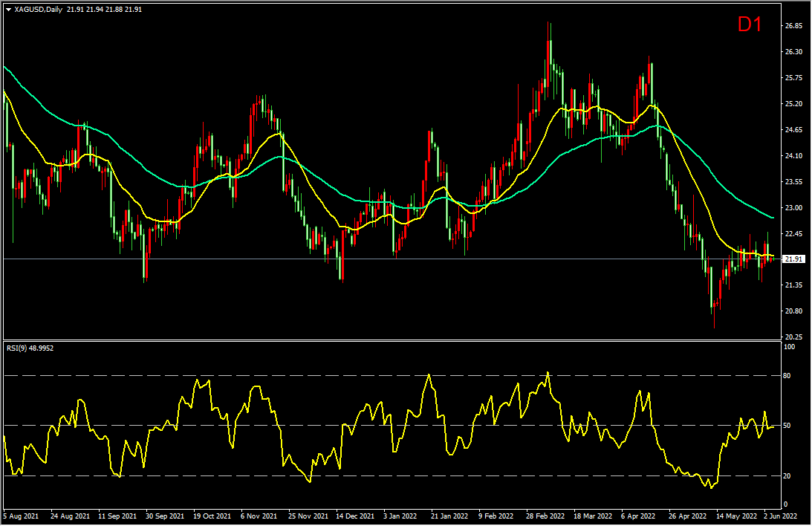
Task: Click the 14 May 2022 date label
Action: click(x=736, y=516)
